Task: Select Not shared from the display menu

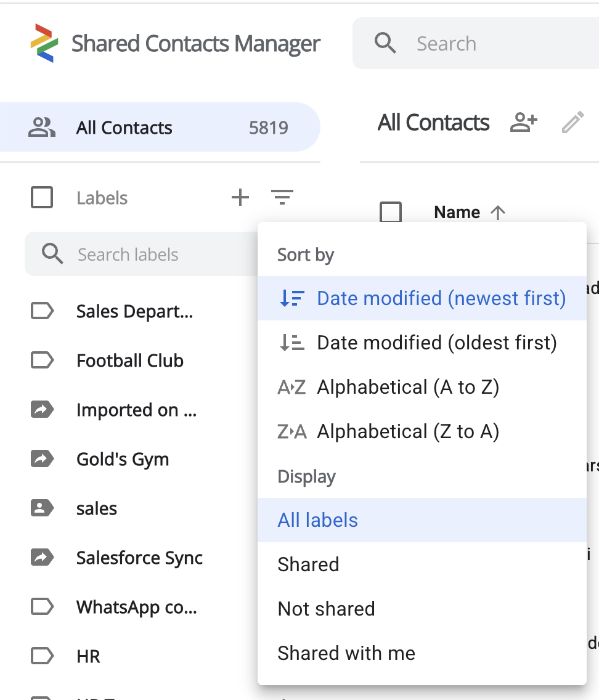Action: [x=325, y=609]
